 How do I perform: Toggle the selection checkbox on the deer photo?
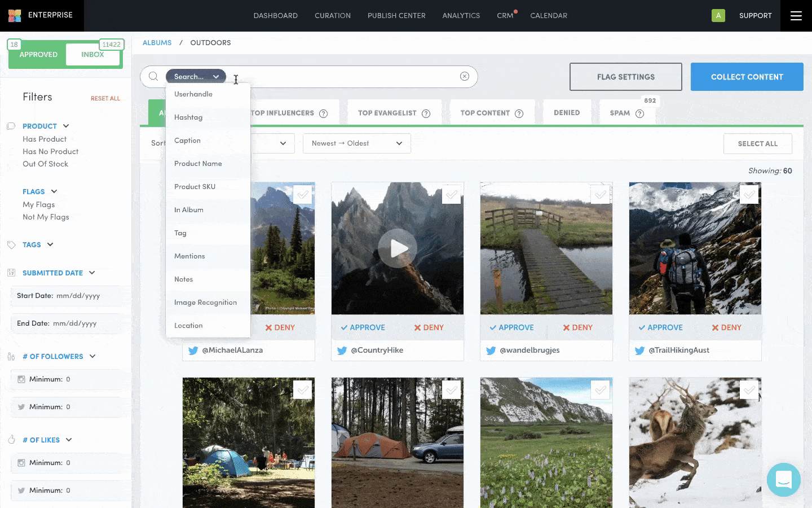pos(749,389)
